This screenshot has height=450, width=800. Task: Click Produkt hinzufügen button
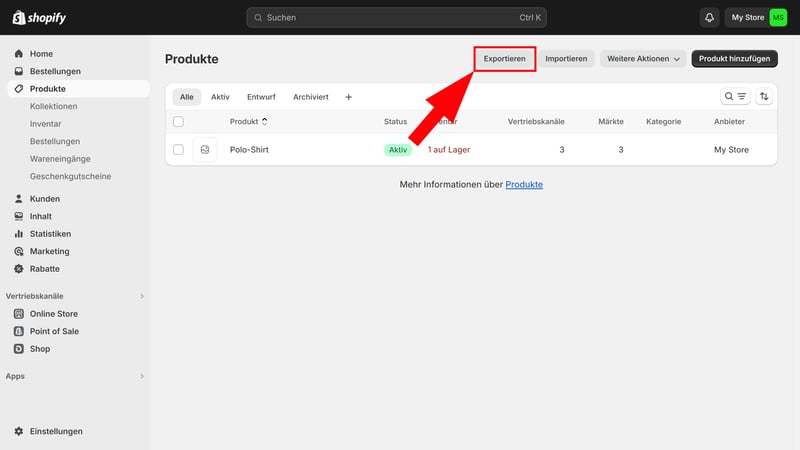click(735, 59)
